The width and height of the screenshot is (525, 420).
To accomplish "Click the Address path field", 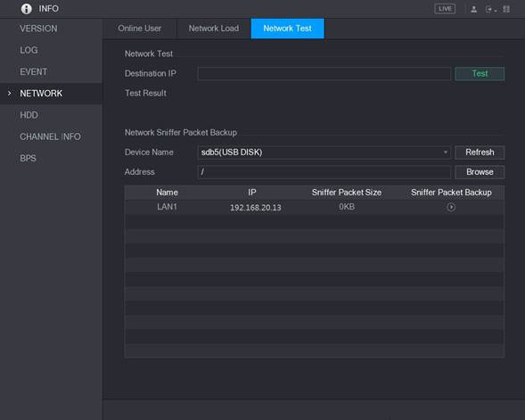I will pos(324,172).
